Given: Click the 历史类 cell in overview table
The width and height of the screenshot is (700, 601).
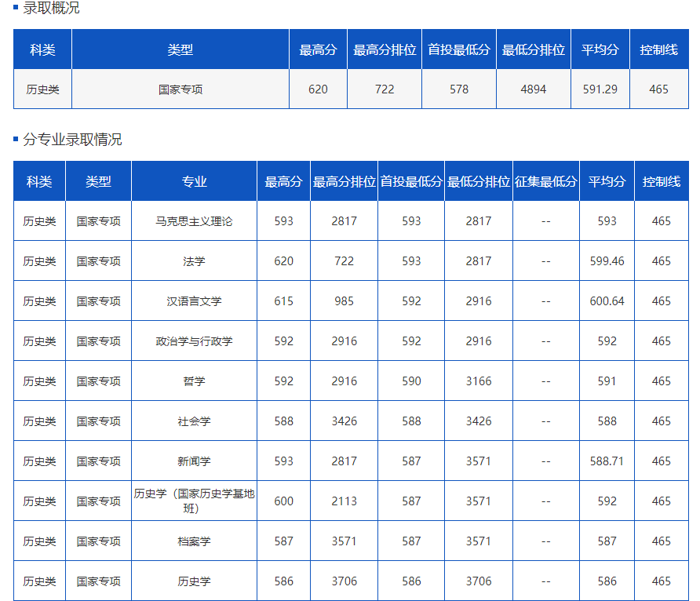Looking at the screenshot, I should tap(42, 89).
